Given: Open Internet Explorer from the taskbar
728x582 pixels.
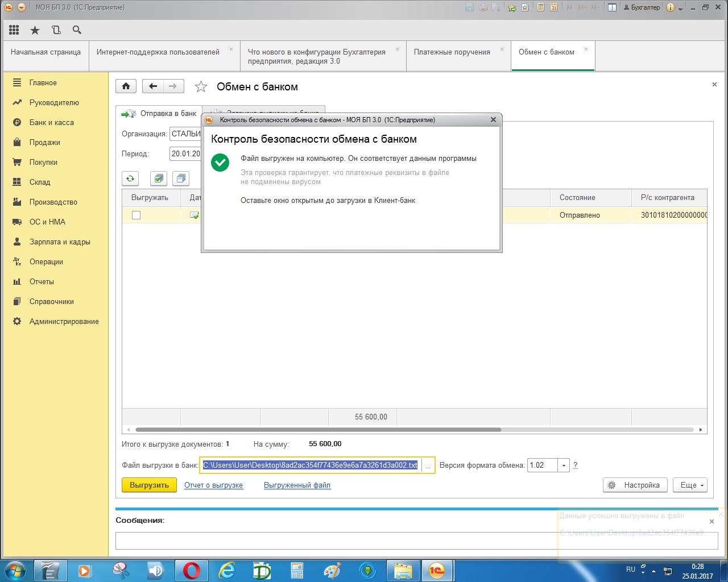Looking at the screenshot, I should pos(227,570).
